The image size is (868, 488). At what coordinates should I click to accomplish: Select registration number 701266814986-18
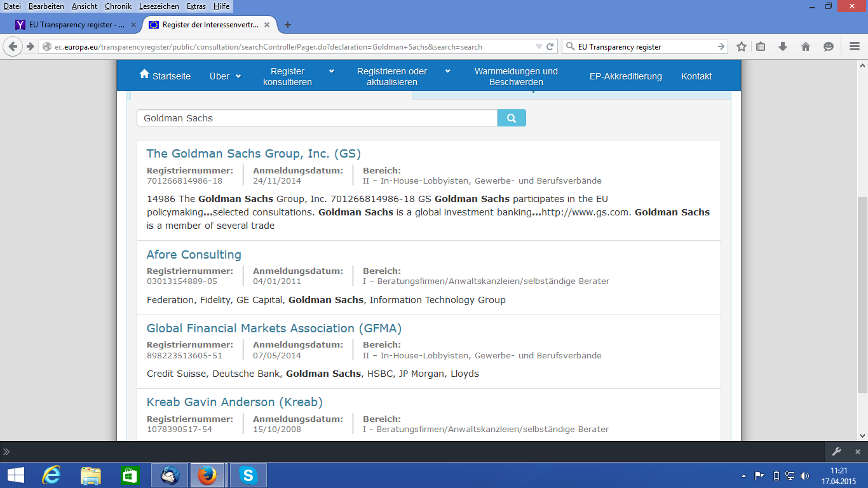point(184,180)
